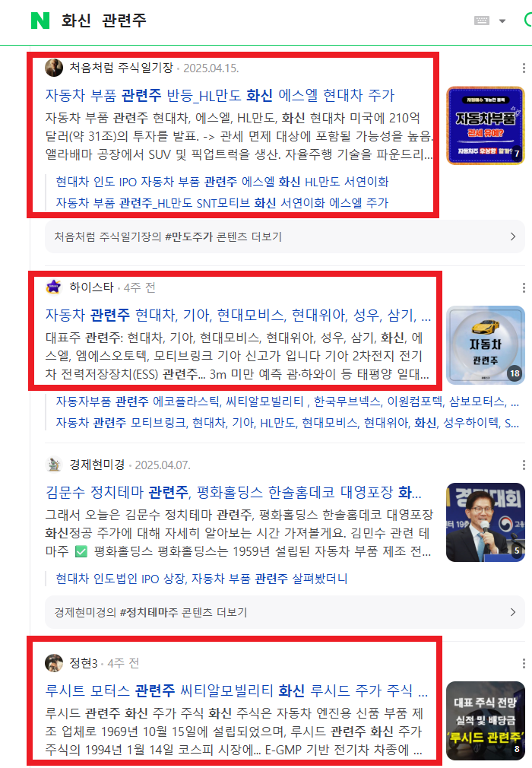Expand the #만도주가 콘텐츠 더보기 chevron
Image resolution: width=532 pixels, height=768 pixels.
pyautogui.click(x=513, y=236)
